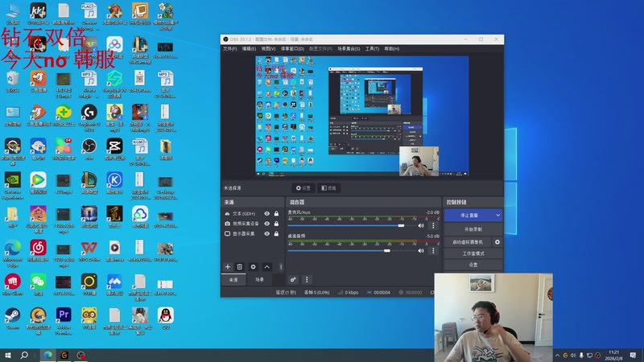Open the 工具(T) menu in OBS
The height and width of the screenshot is (362, 644).
372,48
